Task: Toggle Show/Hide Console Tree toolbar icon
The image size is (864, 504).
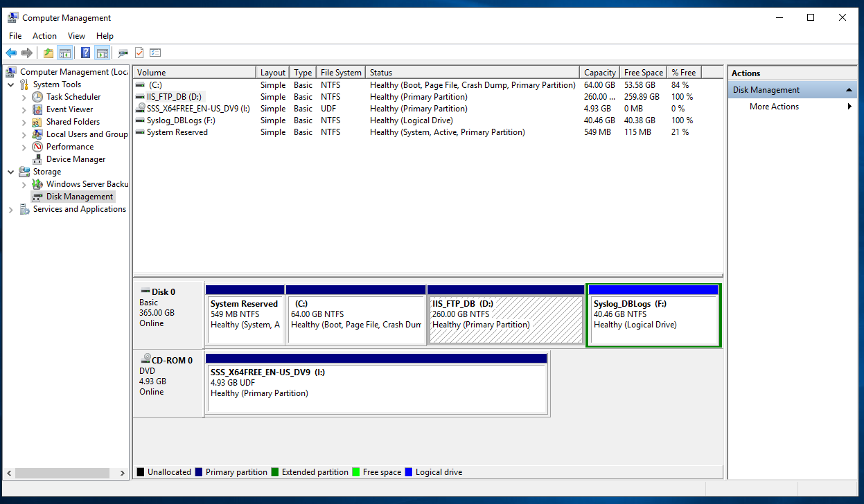Action: 65,53
